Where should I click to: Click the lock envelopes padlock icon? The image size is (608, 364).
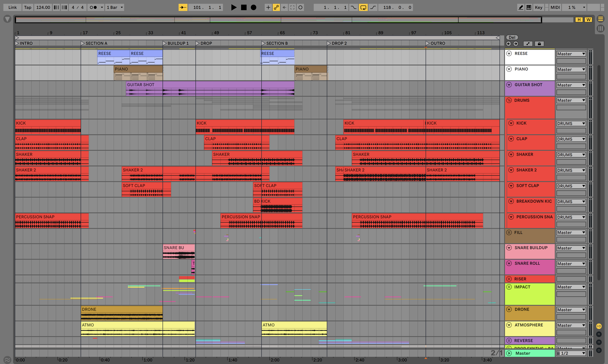click(539, 44)
